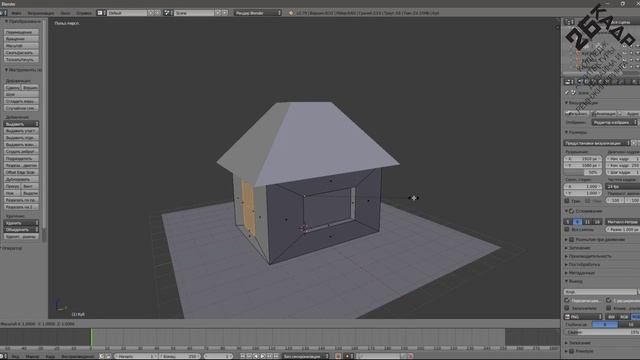Open the editor type icon in the properties header

click(569, 82)
